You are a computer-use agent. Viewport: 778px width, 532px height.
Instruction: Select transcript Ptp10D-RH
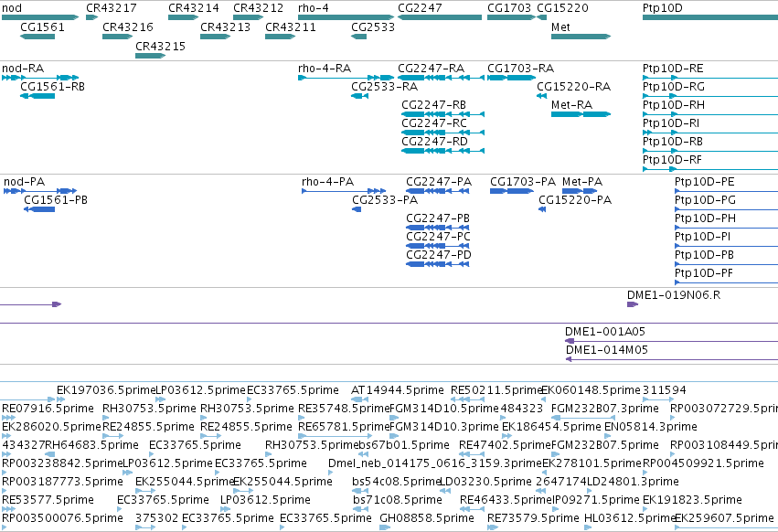710,114
